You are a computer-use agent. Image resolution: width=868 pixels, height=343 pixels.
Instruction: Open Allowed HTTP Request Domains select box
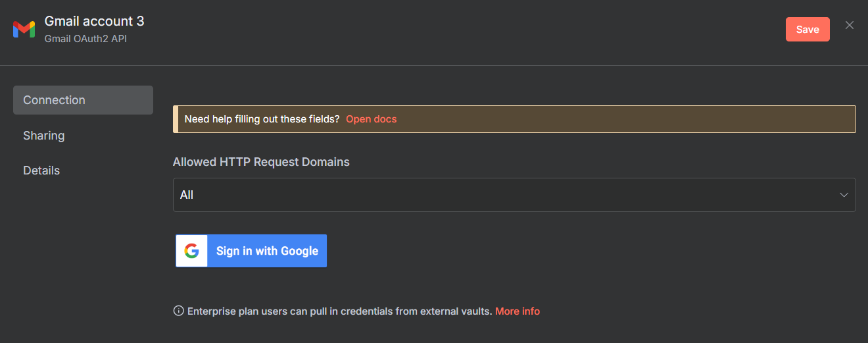tap(514, 195)
